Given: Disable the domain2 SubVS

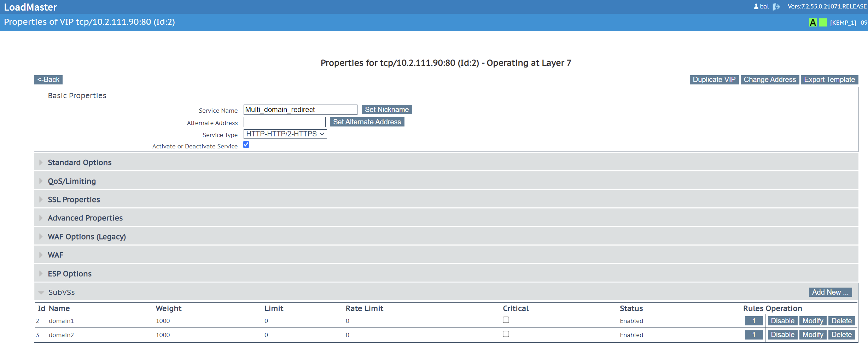Looking at the screenshot, I should pos(782,335).
